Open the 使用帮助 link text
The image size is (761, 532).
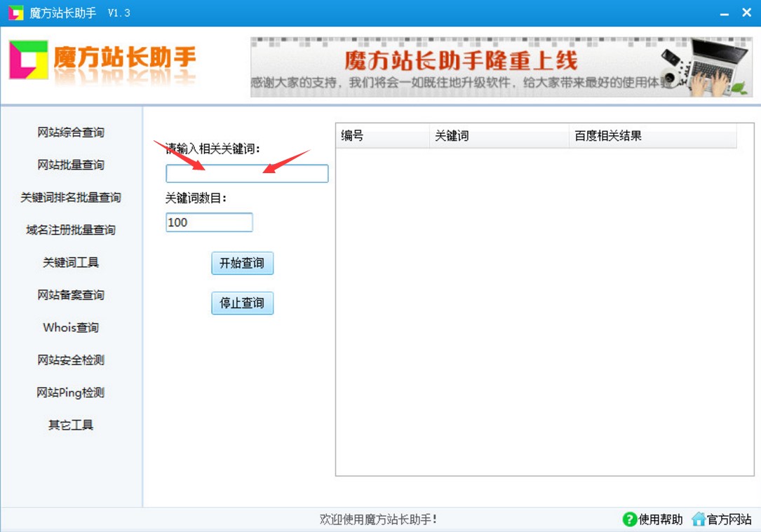point(661,519)
